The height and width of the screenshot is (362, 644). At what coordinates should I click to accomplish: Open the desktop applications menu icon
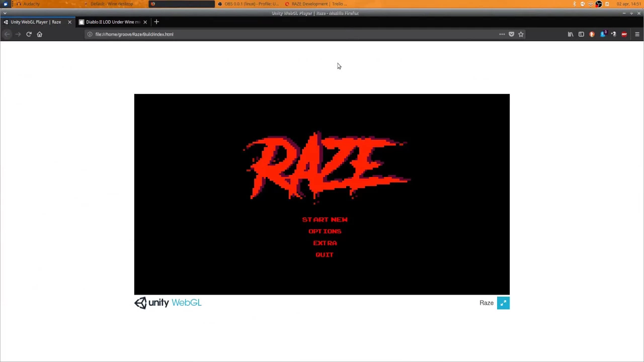(6, 4)
